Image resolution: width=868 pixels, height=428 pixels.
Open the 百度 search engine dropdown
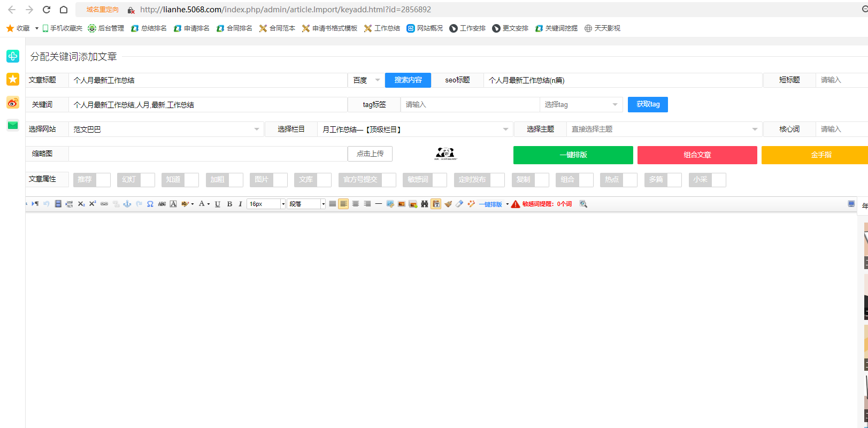point(366,80)
